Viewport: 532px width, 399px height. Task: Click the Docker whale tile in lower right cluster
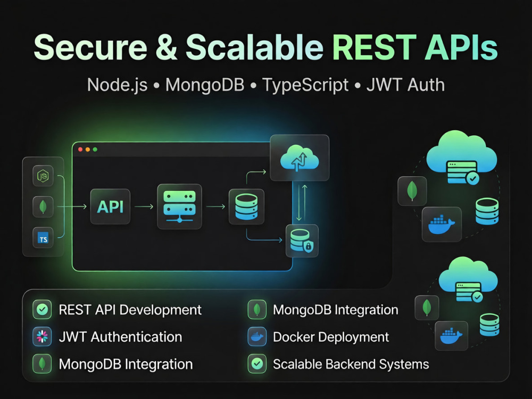451,336
